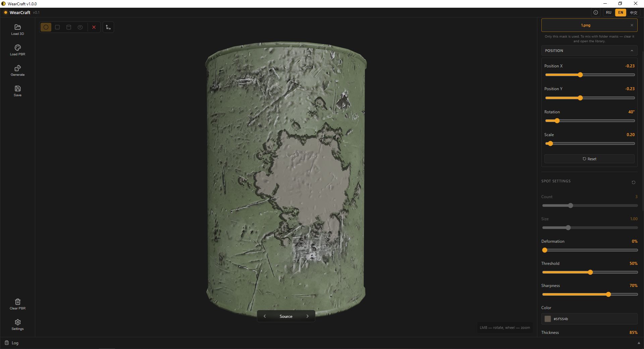Expand the log panel arrow at bottom right
The width and height of the screenshot is (644, 349).
pos(639,343)
